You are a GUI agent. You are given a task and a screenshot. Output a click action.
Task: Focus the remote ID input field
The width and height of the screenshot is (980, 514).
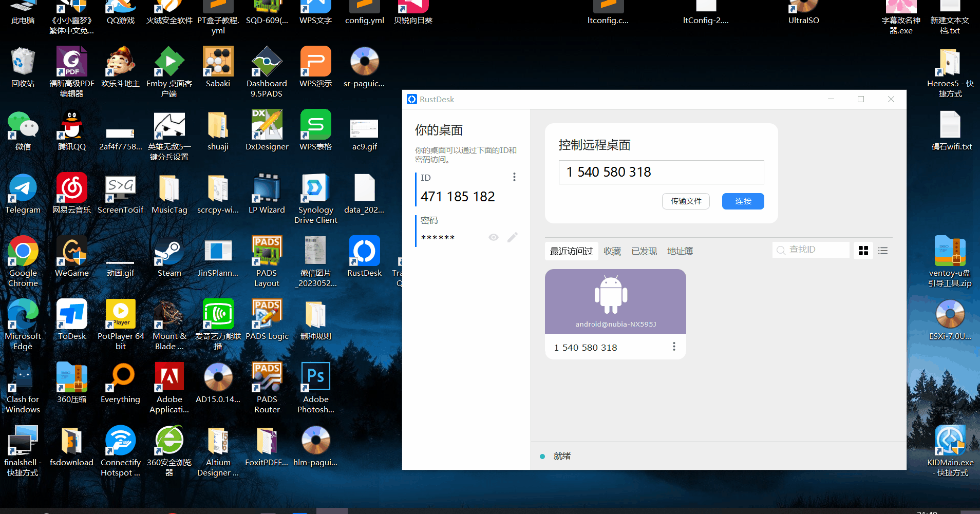click(661, 172)
